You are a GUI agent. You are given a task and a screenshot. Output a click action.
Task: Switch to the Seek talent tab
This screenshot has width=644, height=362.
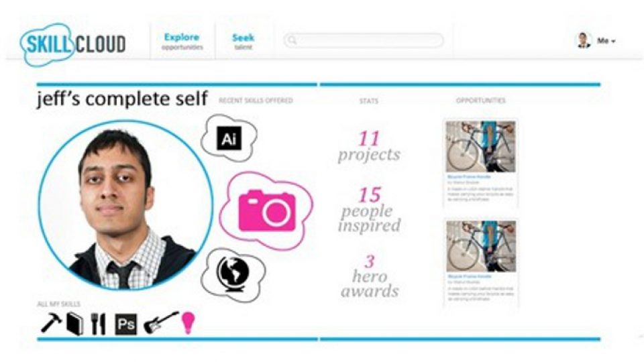(x=243, y=41)
